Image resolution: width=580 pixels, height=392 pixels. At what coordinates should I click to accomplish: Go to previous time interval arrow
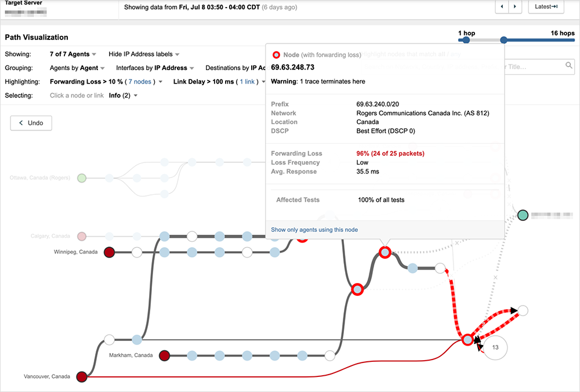tap(502, 7)
